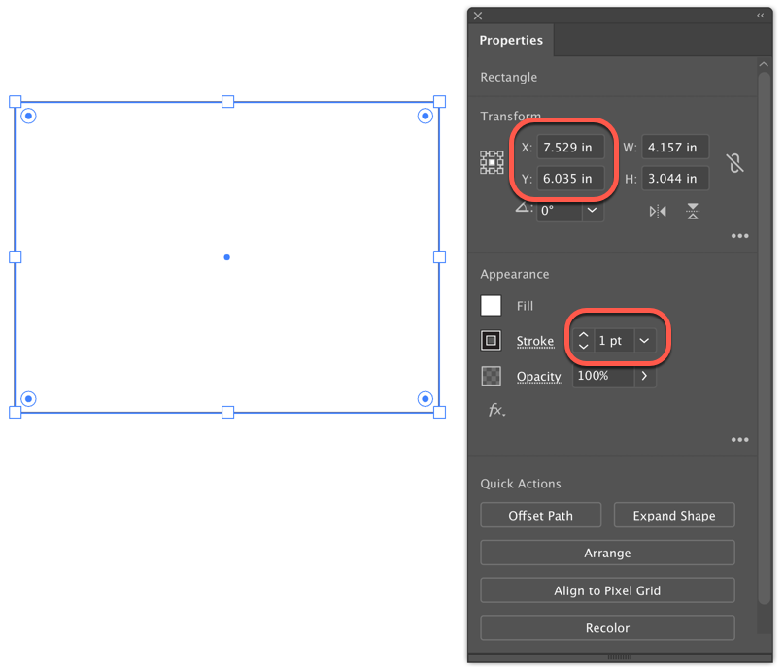Viewport: 784px width, 672px height.
Task: Click the X position input field
Action: pos(570,147)
